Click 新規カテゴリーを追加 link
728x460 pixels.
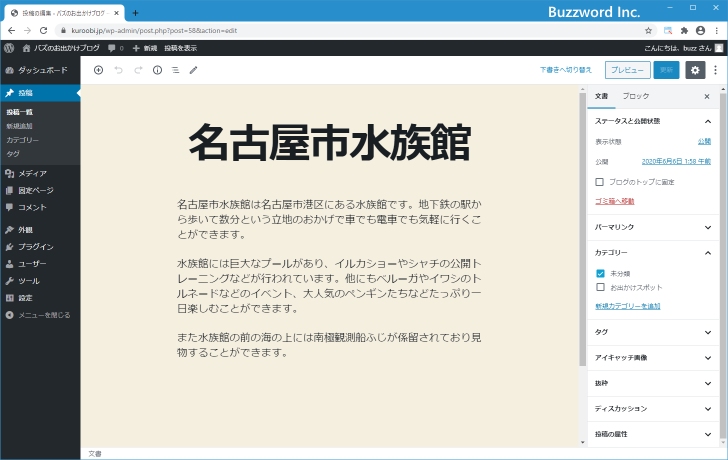[x=628, y=306]
